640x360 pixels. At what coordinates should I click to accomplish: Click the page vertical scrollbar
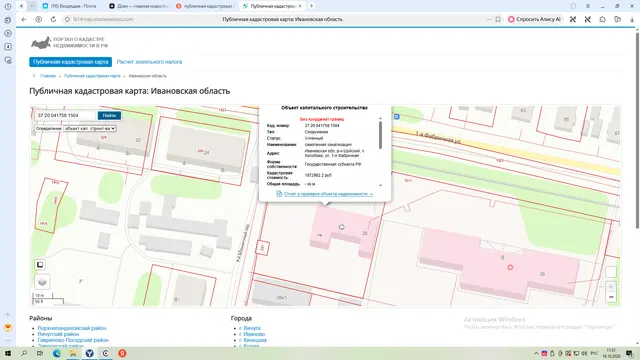tap(637, 131)
